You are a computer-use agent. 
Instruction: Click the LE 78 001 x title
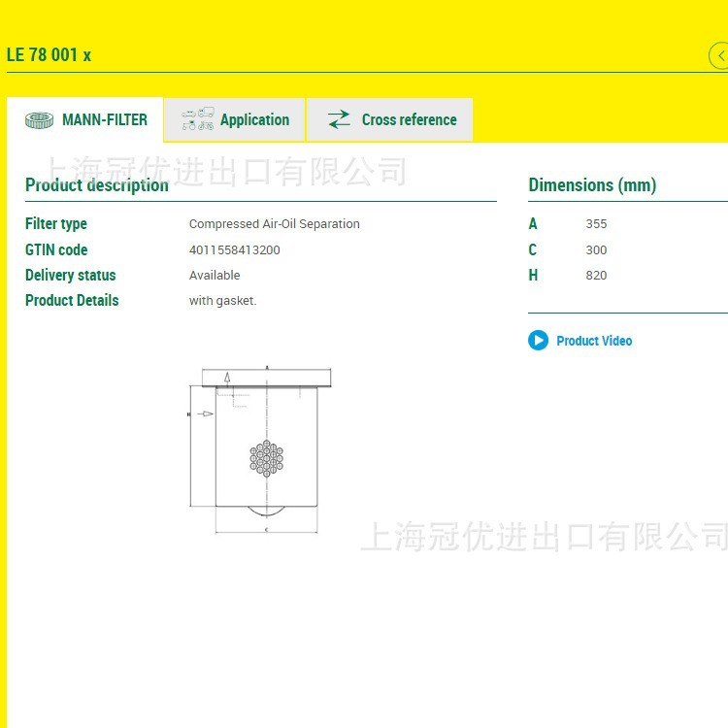click(49, 54)
